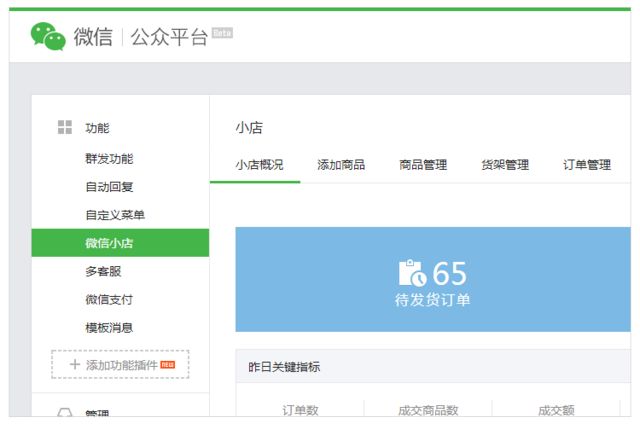Image resolution: width=640 pixels, height=424 pixels.
Task: Go to the 商品管理 tab
Action: point(423,165)
